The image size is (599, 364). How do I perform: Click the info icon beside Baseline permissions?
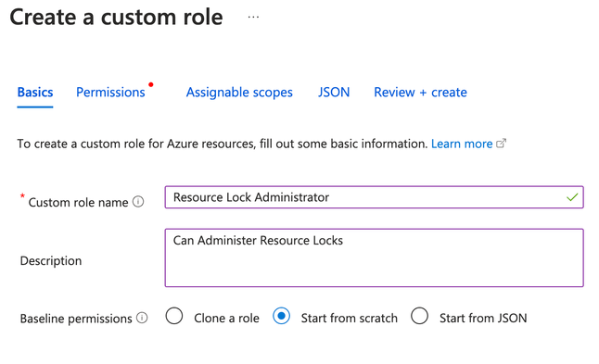point(142,318)
